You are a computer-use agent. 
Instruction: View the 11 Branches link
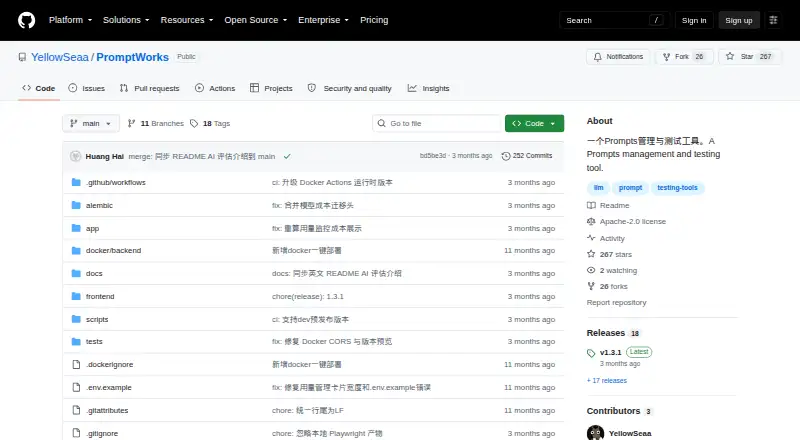156,124
